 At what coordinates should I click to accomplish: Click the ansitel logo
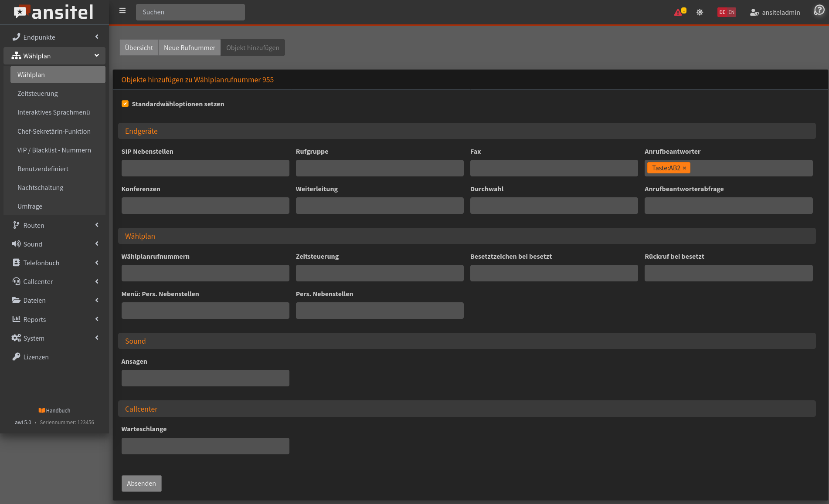point(54,12)
